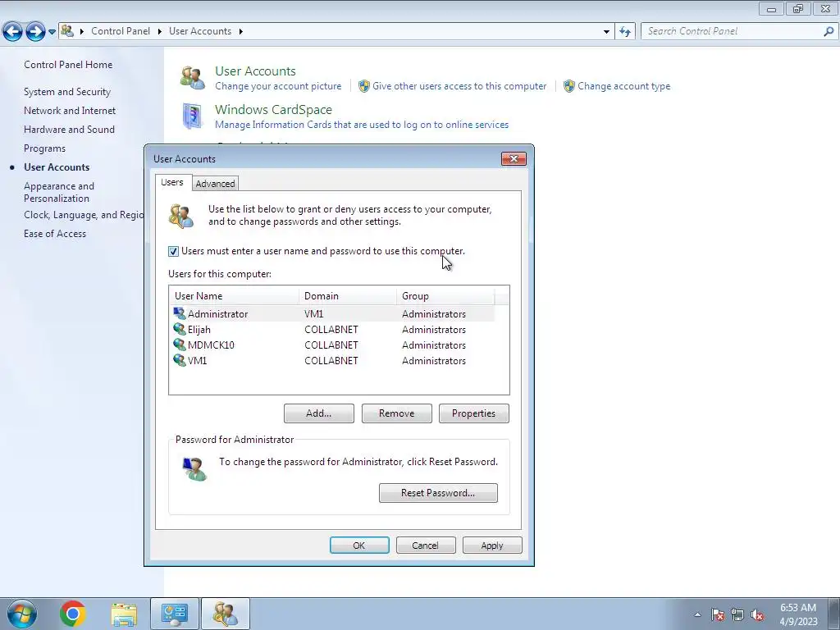Click Change account type link
Viewport: 840px width, 630px height.
click(x=623, y=86)
